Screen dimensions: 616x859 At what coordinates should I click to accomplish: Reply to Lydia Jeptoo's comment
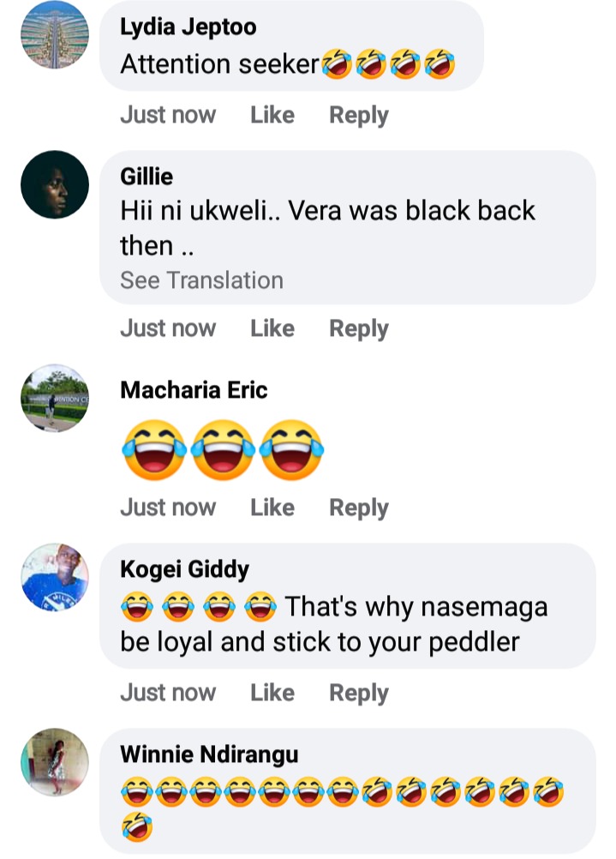tap(359, 116)
